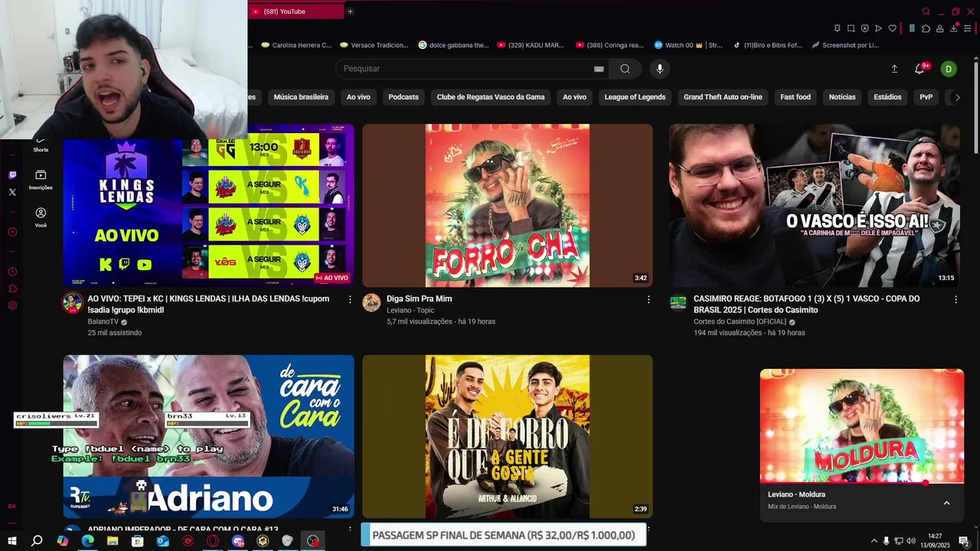
Task: Open the O Vasco É Isso Aí thumbnail
Action: pos(815,206)
